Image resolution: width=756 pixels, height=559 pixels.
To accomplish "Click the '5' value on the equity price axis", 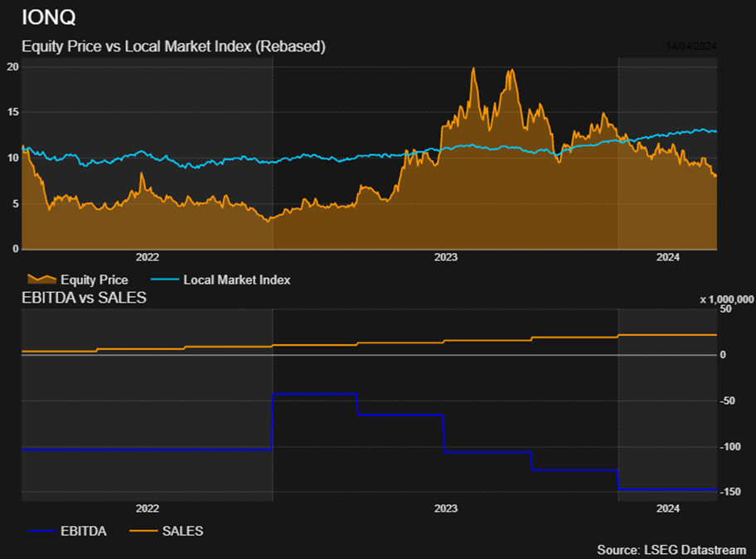I will point(16,204).
